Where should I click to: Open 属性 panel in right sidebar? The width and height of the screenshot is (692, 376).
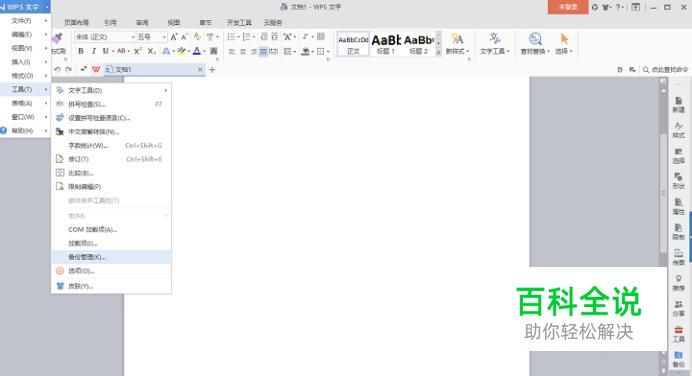tap(678, 207)
